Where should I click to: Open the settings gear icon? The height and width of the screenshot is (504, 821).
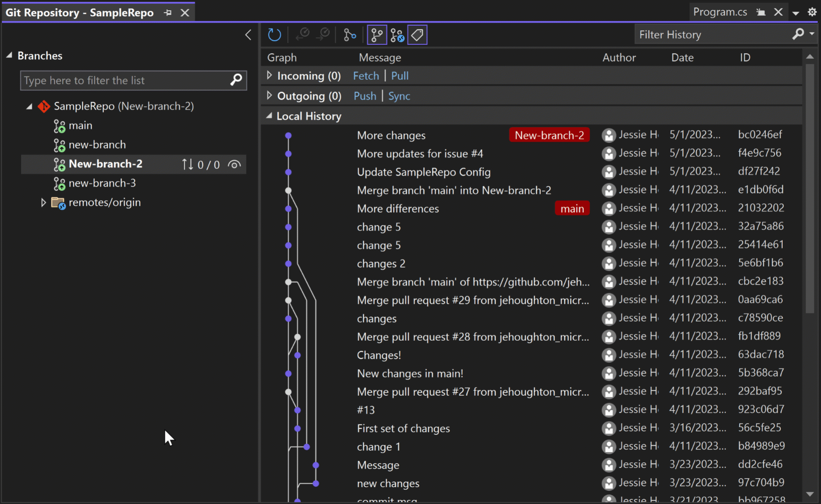(812, 12)
